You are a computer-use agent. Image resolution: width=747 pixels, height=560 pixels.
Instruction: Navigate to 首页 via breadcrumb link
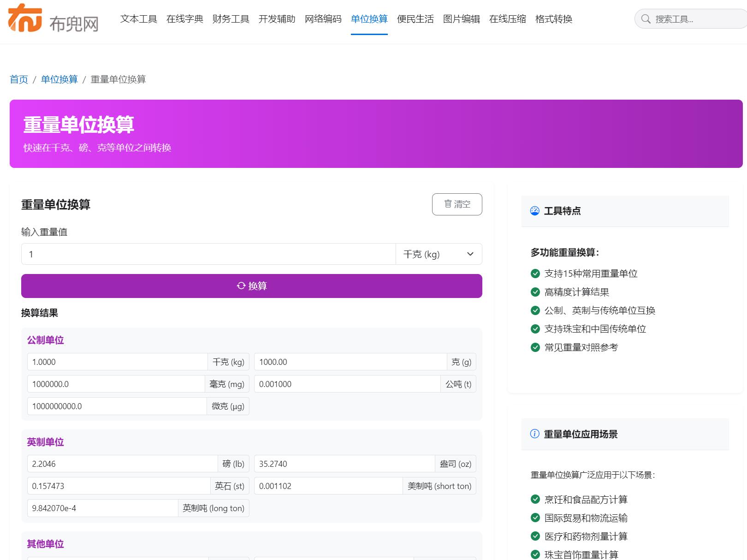[18, 79]
